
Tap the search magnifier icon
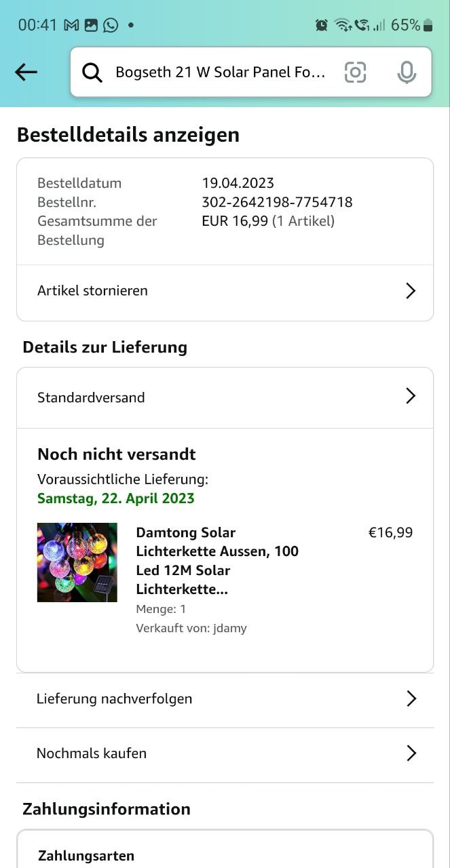click(x=92, y=73)
